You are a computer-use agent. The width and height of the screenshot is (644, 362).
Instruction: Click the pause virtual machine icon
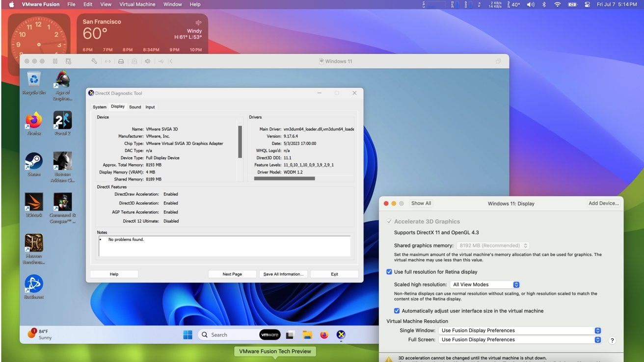tap(55, 61)
